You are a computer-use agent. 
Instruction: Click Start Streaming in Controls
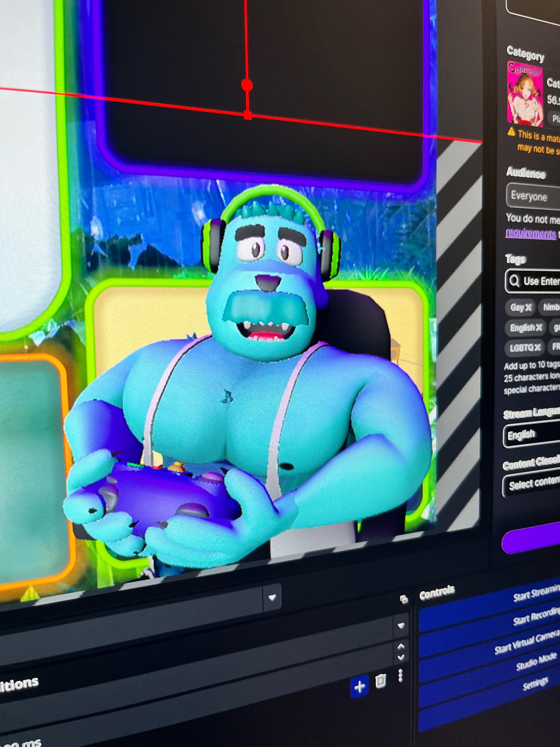(x=535, y=593)
